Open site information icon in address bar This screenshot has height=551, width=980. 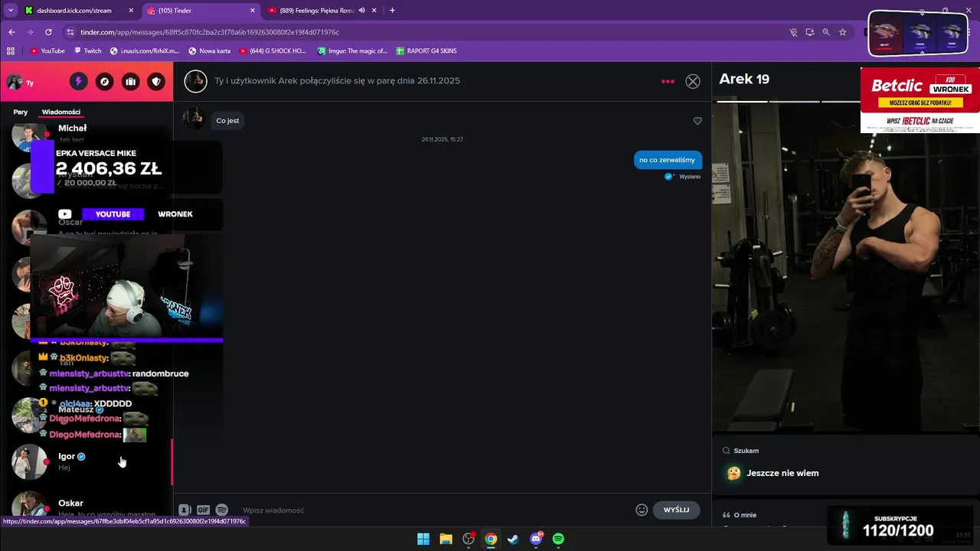pos(70,32)
